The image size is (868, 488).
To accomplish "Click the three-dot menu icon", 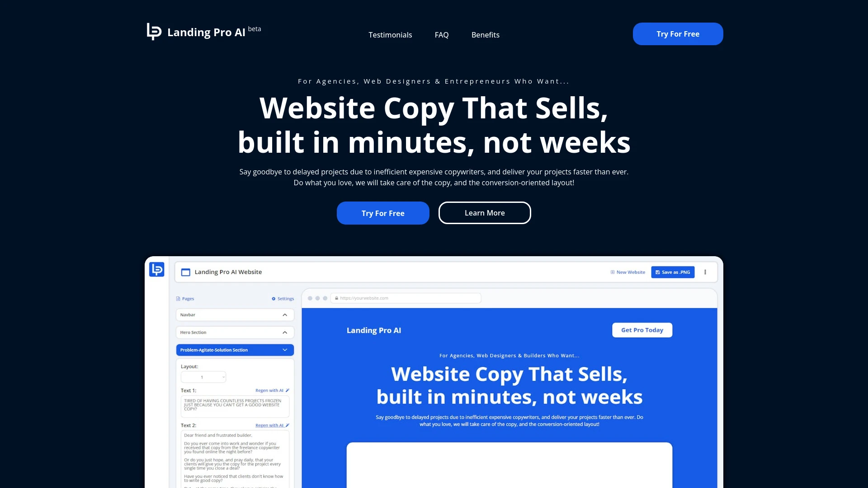I will coord(705,272).
